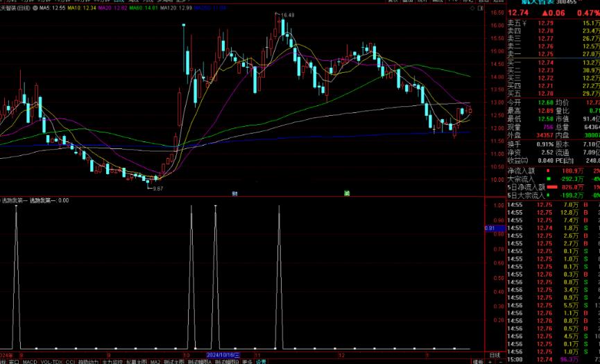This screenshot has height=364, width=600.
Task: Click the 今开 12.60 value
Action: pyautogui.click(x=545, y=103)
